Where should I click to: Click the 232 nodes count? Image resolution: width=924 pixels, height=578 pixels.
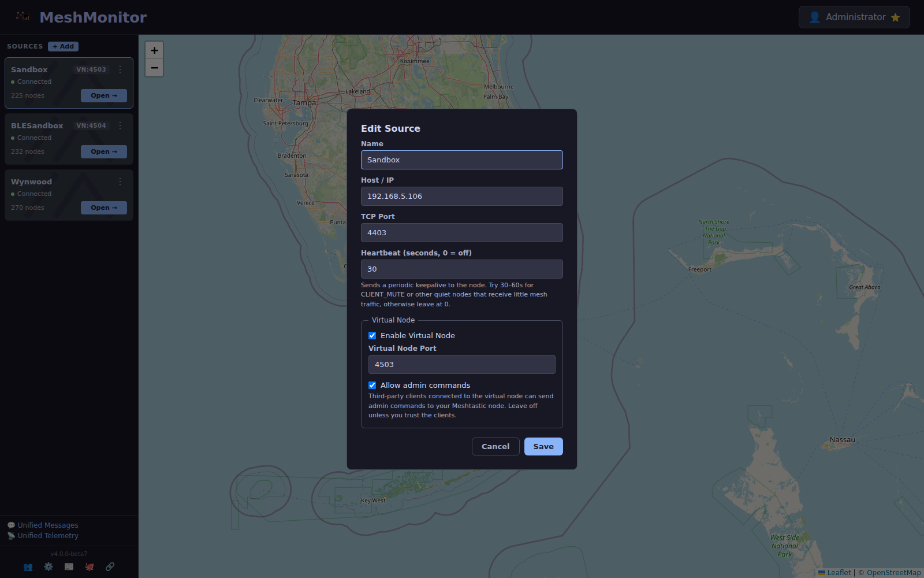click(28, 151)
